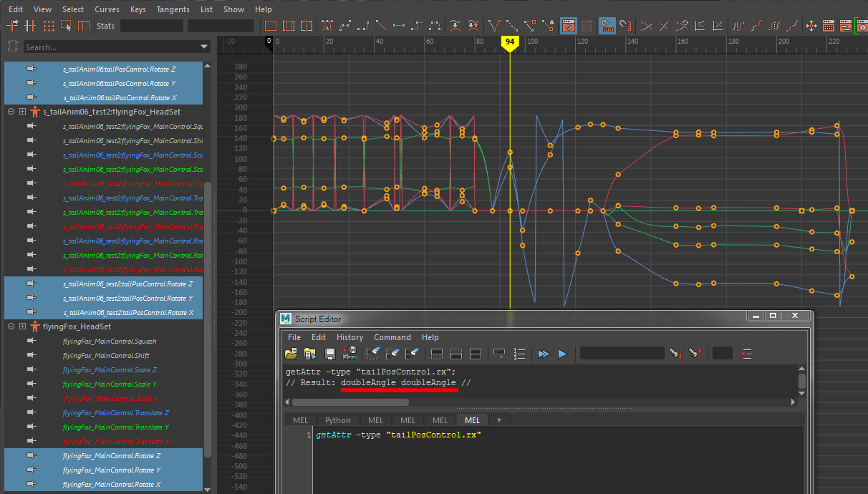The width and height of the screenshot is (868, 494).
Task: Collapse the flyingFox_HeadSet group
Action: pos(9,326)
